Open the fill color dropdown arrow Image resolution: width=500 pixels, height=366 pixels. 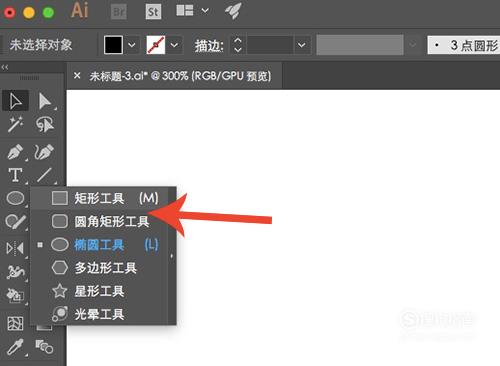pyautogui.click(x=132, y=45)
